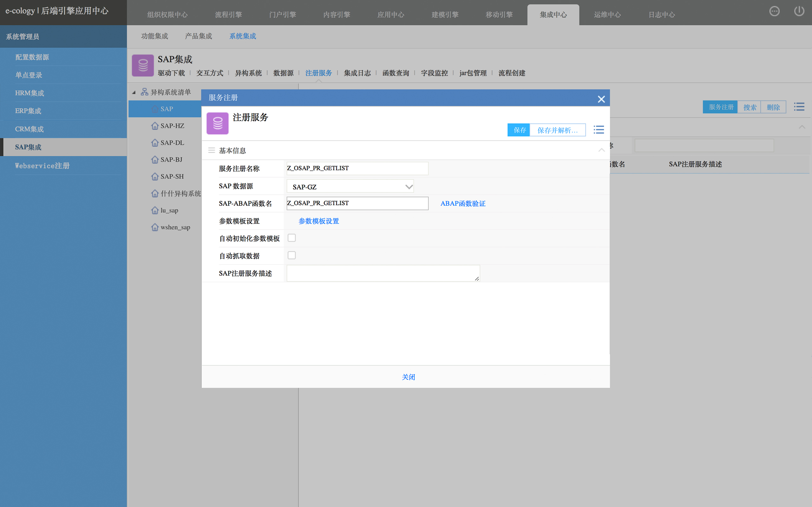Select SAP-BJ in the system tree
This screenshot has height=507, width=812.
click(x=171, y=160)
